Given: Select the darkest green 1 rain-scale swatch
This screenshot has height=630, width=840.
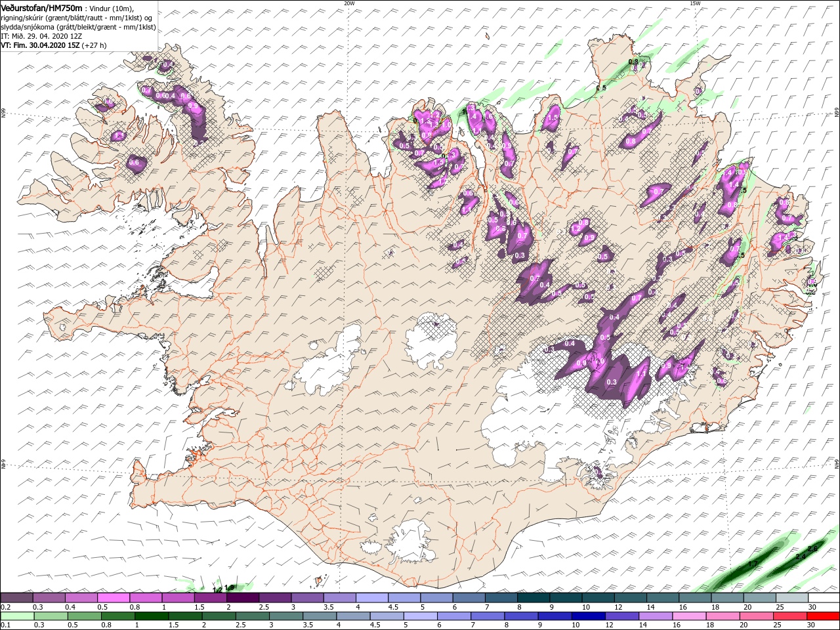Looking at the screenshot, I should [152, 616].
